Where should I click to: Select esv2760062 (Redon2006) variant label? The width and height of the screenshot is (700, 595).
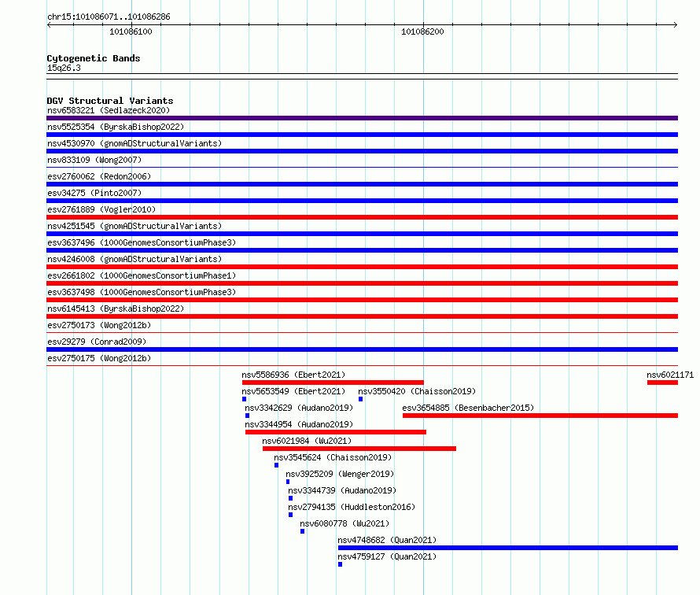coord(99,176)
